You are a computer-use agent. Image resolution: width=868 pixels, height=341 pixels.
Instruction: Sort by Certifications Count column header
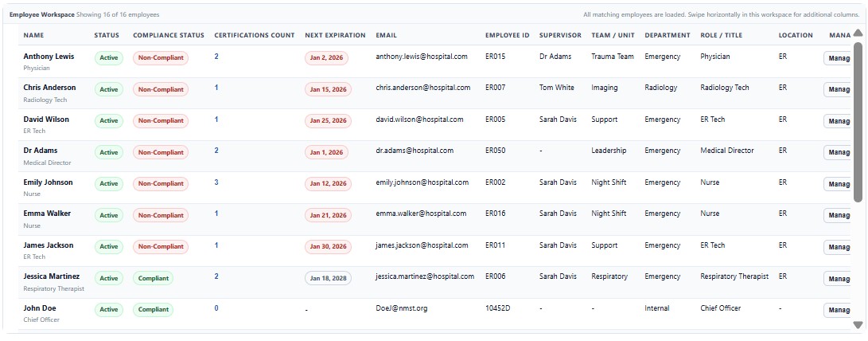(255, 35)
